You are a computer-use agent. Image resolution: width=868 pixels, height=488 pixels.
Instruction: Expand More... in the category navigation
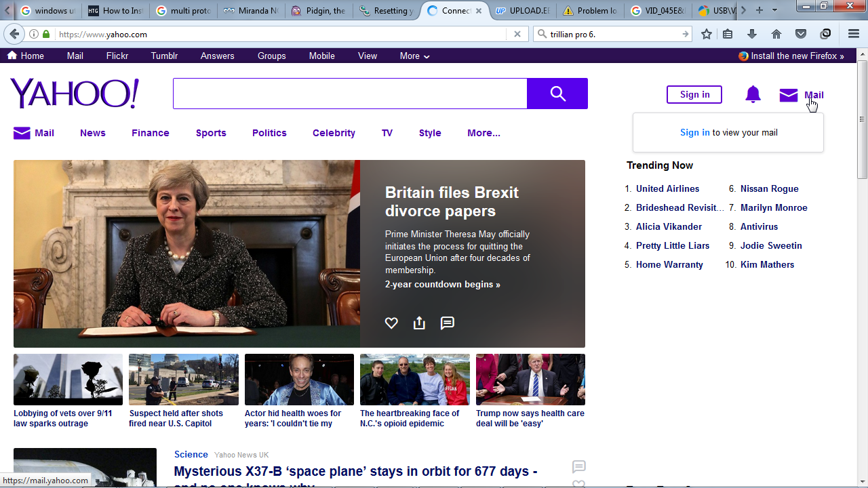point(484,133)
